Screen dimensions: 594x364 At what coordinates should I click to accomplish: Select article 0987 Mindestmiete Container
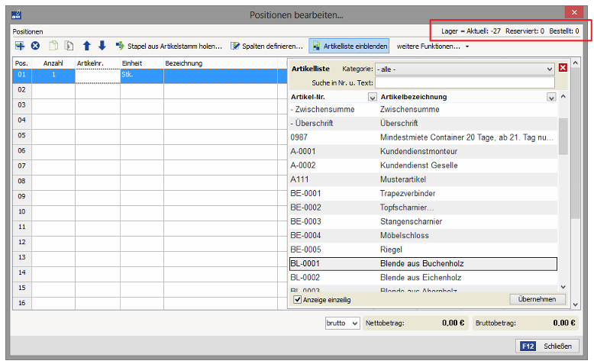423,137
